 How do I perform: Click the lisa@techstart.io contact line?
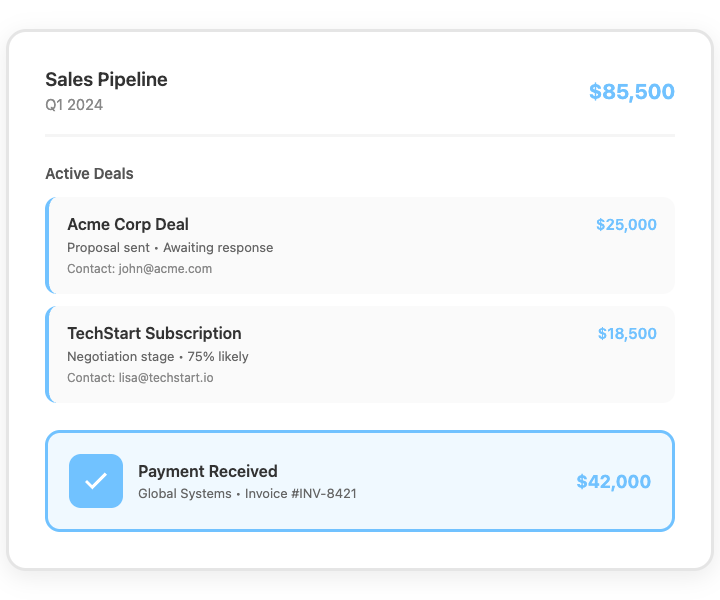pos(140,377)
